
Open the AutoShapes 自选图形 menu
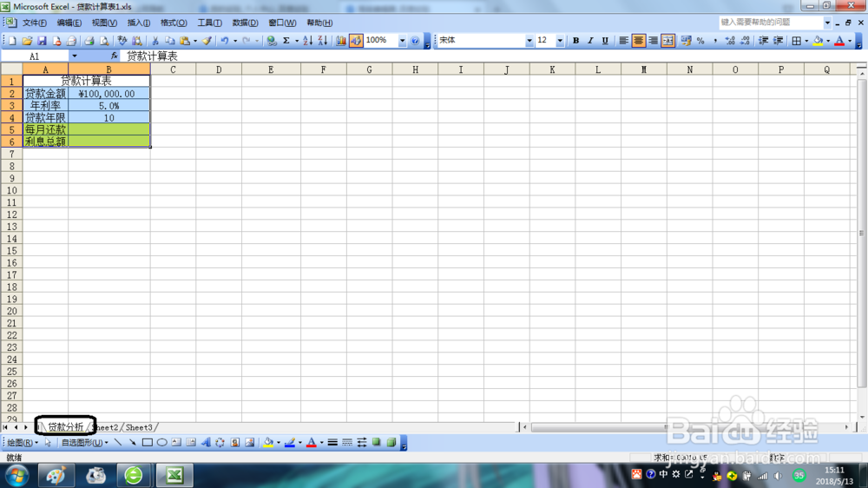click(85, 443)
